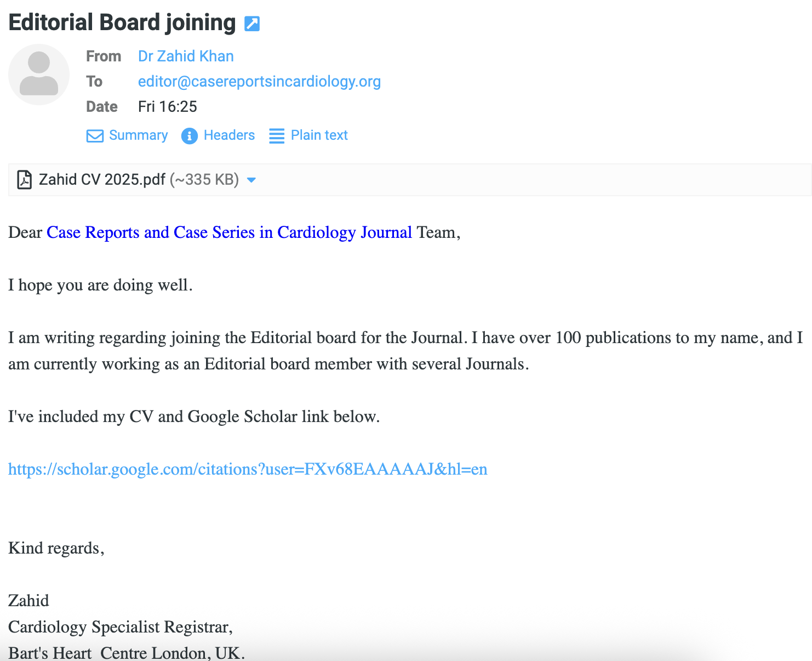Screen dimensions: 812x661
Task: Expand the attachment options dropdown arrow
Action: 251,180
